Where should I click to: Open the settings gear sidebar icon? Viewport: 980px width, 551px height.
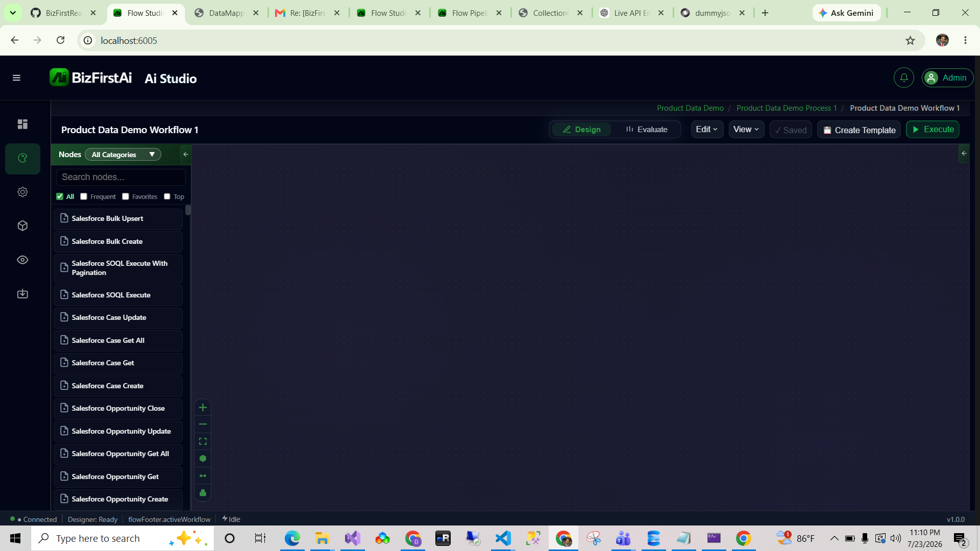pos(22,192)
